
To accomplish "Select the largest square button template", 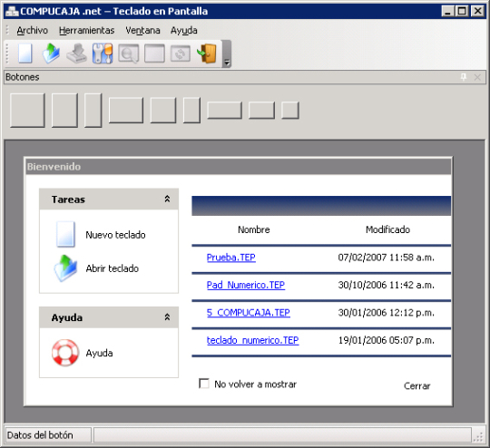I will tap(27, 111).
